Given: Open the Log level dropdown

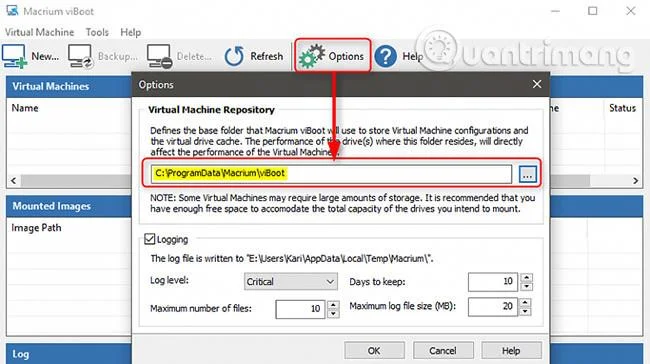Looking at the screenshot, I should 291,281.
